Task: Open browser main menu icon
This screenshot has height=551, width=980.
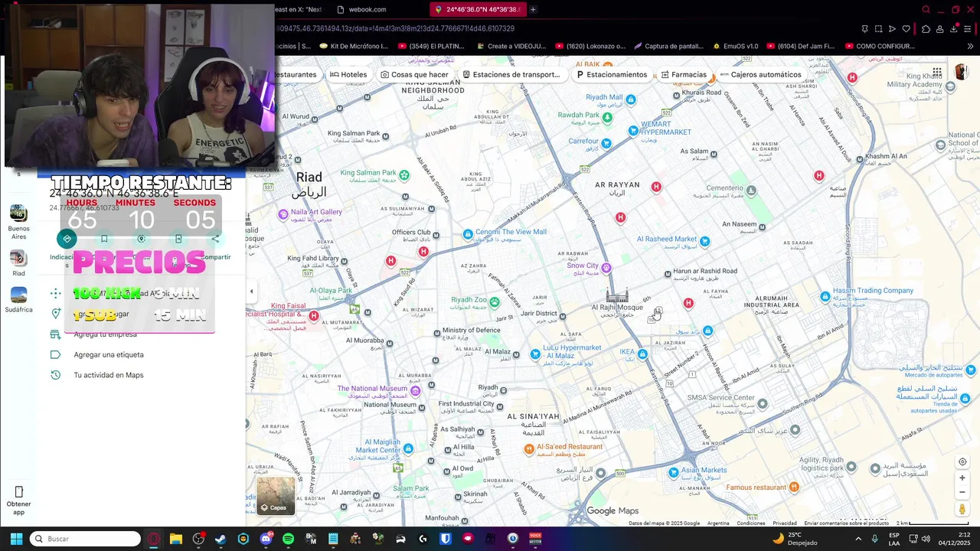Action: [x=969, y=29]
